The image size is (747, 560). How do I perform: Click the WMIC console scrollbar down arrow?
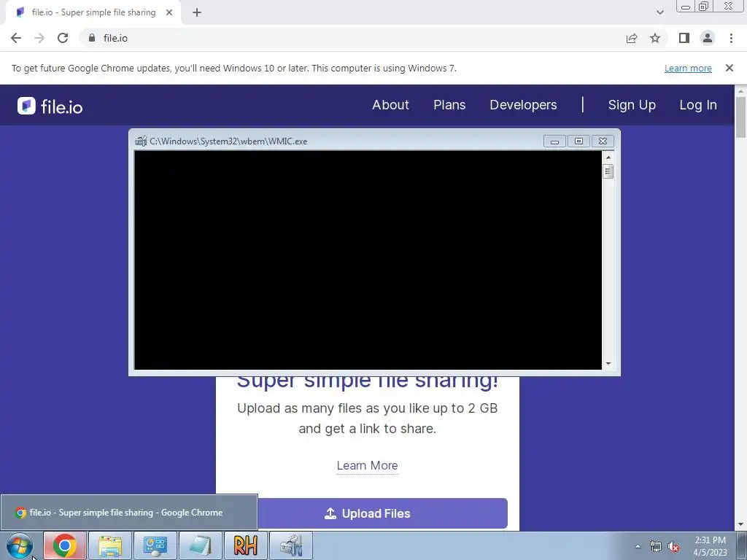pos(608,364)
